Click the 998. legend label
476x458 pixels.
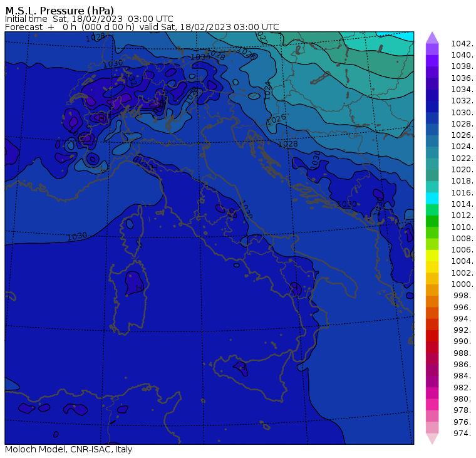(463, 295)
